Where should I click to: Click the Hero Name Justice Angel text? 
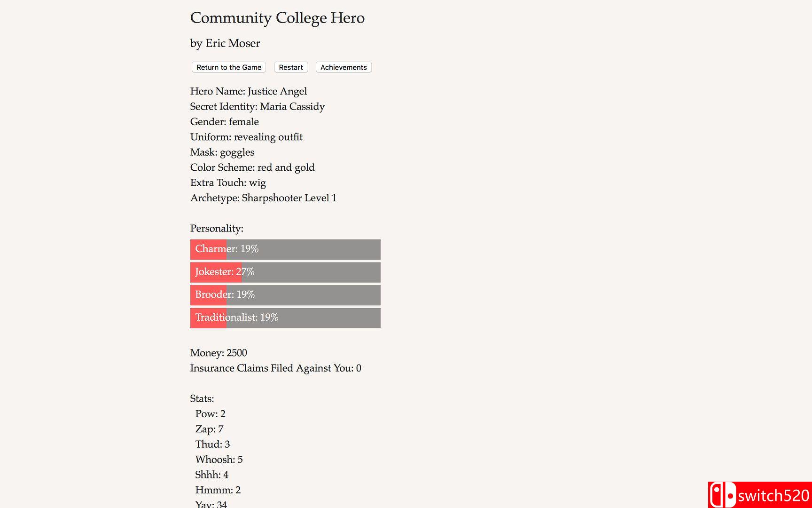click(249, 91)
